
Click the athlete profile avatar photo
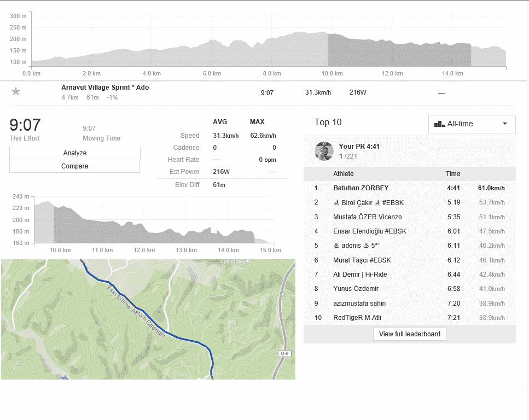coord(324,151)
